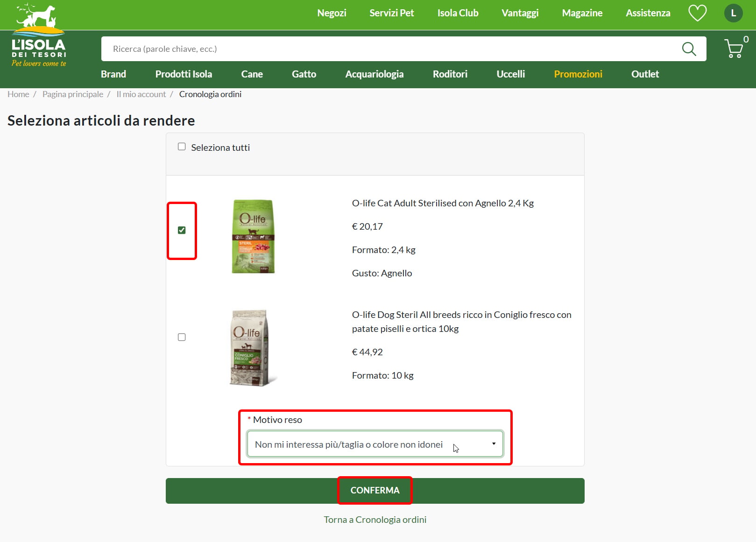Select the Gatto category
The height and width of the screenshot is (542, 756).
304,74
